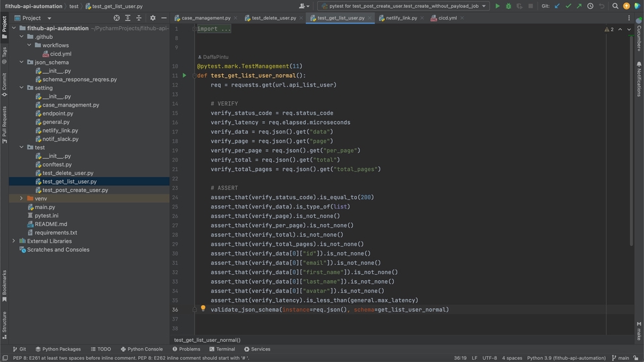Image resolution: width=644 pixels, height=362 pixels.
Task: Toggle the Structure tool window stripe
Action: tap(5, 325)
